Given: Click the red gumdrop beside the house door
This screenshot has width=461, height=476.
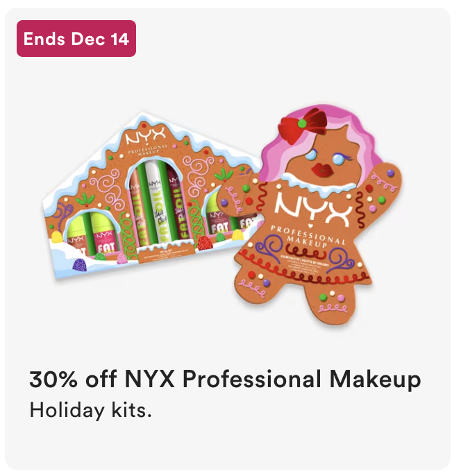Looking at the screenshot, I should click(204, 243).
